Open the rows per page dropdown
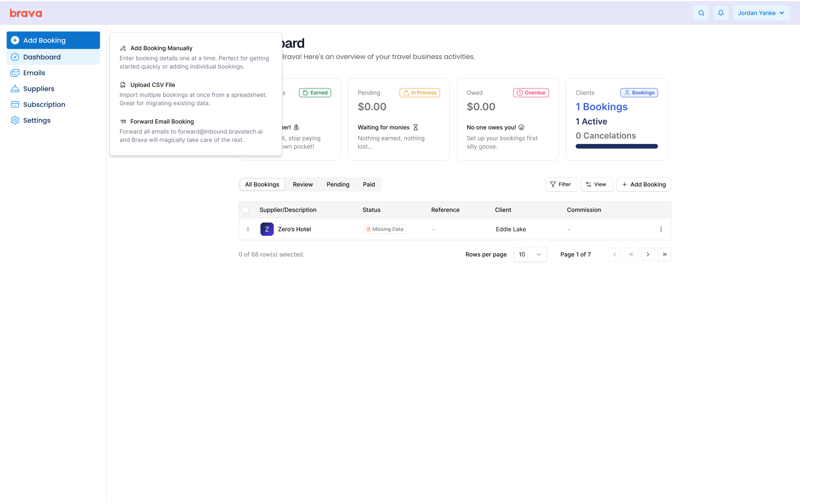This screenshot has width=813, height=504. tap(530, 254)
